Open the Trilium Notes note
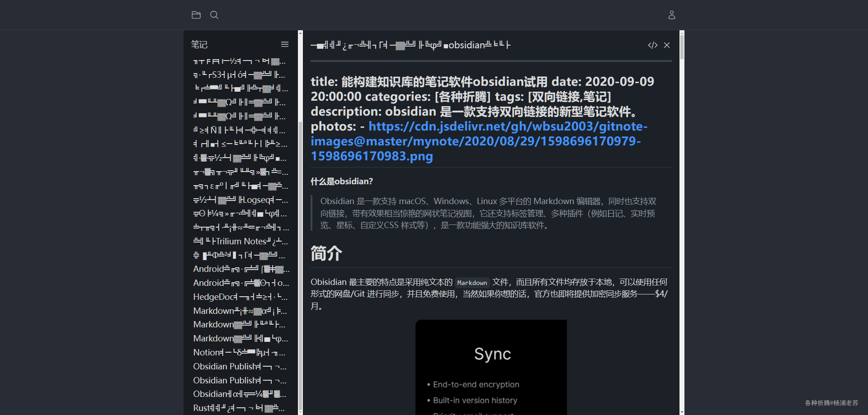Viewport: 868px width, 415px height. point(241,241)
